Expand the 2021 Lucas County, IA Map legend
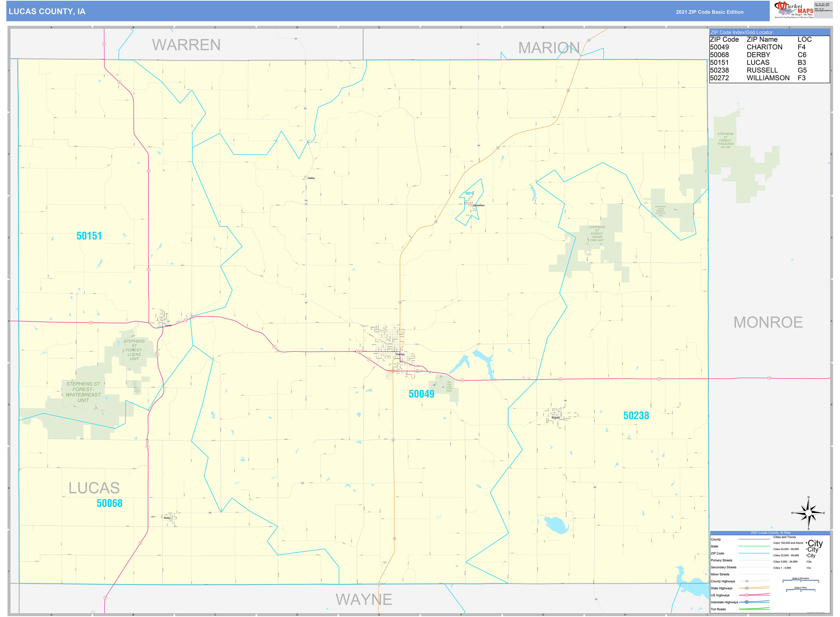This screenshot has height=617, width=840. point(770,533)
